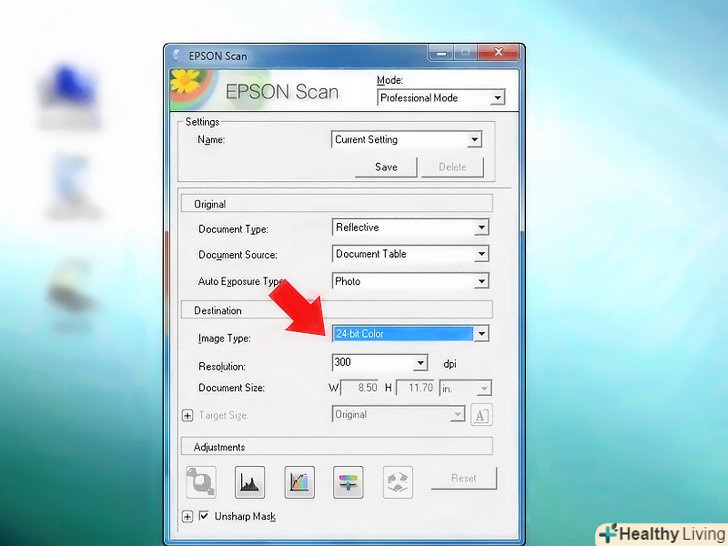Image resolution: width=728 pixels, height=546 pixels.
Task: Click the document height field 11.70
Action: (x=416, y=388)
